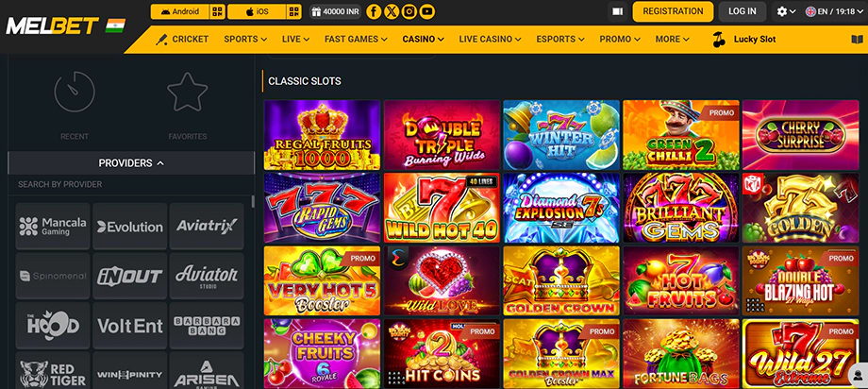Open the settings gear dropdown
The width and height of the screenshot is (868, 389).
786,11
